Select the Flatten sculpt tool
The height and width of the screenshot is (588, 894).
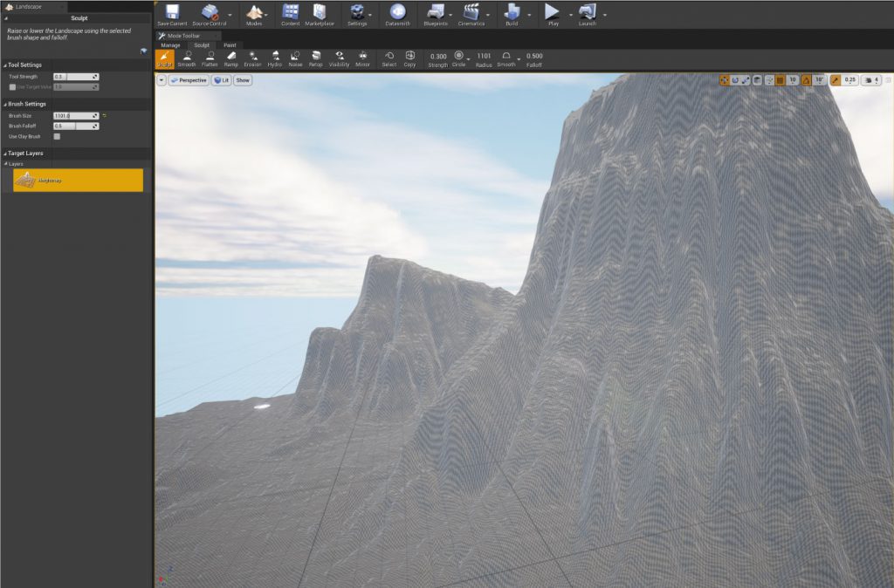tap(210, 58)
